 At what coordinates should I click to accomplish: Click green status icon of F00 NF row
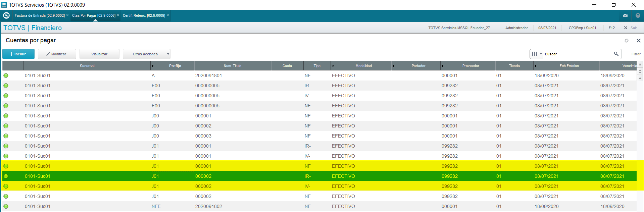tap(6, 106)
